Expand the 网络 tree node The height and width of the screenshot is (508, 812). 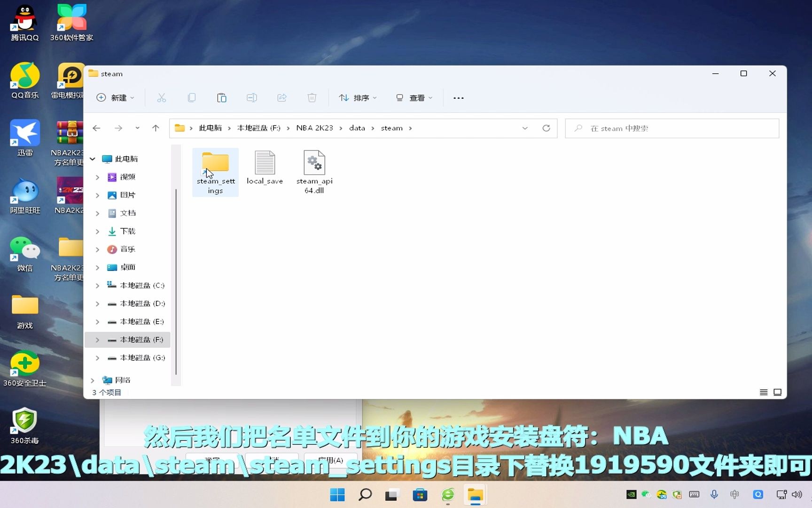(x=93, y=380)
